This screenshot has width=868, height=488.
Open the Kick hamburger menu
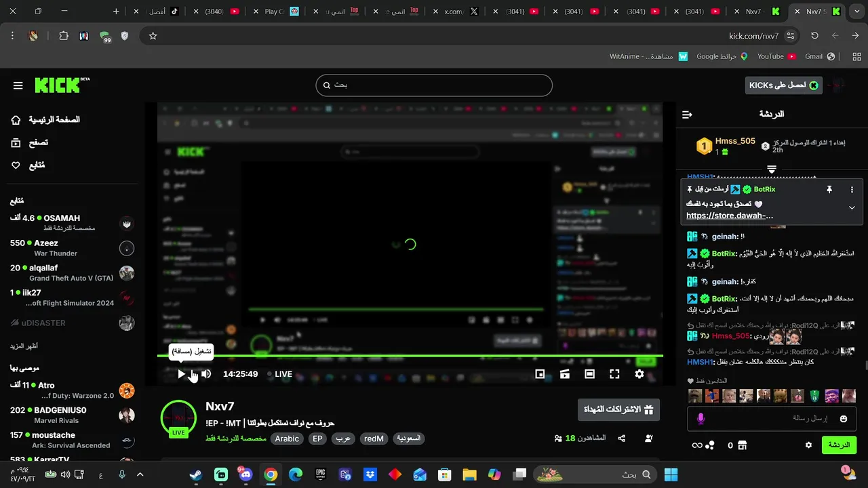pos(18,85)
